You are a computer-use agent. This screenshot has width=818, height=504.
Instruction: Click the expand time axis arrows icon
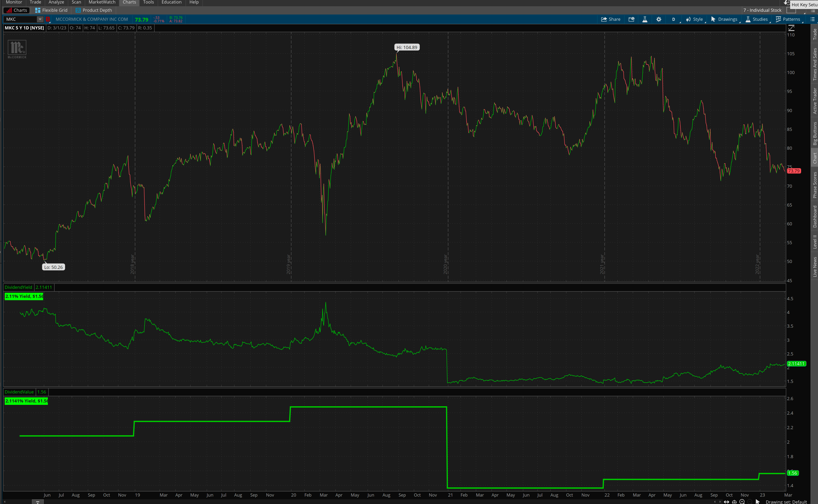coord(726,502)
